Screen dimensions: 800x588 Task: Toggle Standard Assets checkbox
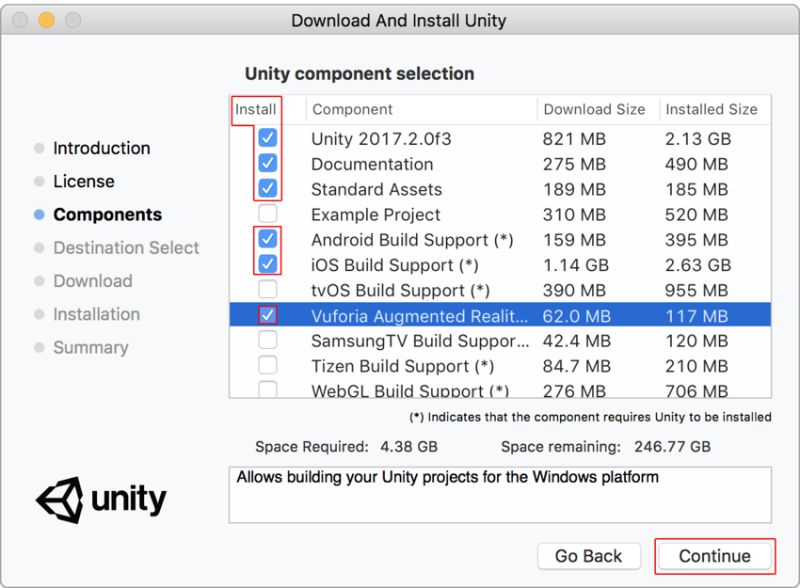pyautogui.click(x=267, y=188)
